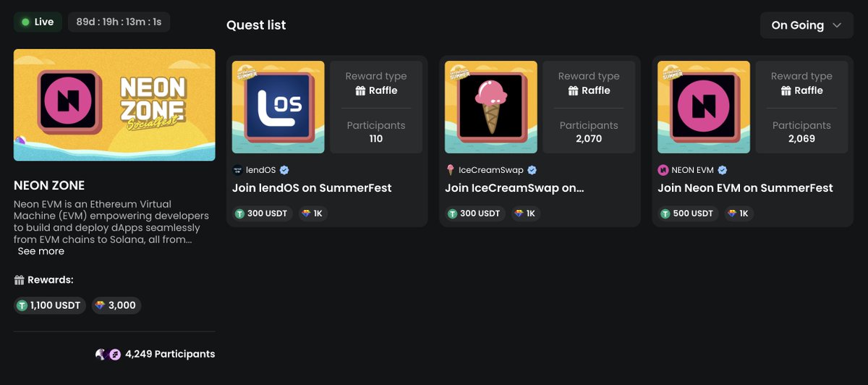The width and height of the screenshot is (868, 385).
Task: Click the Participants count 2,069
Action: [x=801, y=138]
